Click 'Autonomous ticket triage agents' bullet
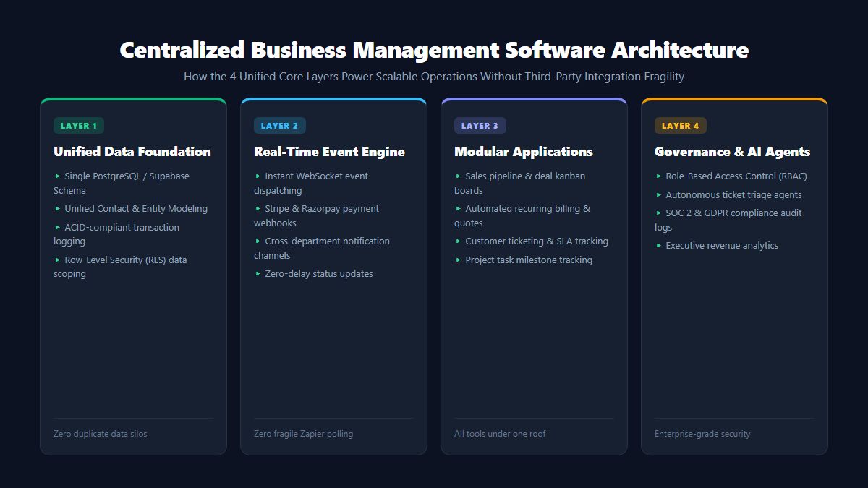 728,194
